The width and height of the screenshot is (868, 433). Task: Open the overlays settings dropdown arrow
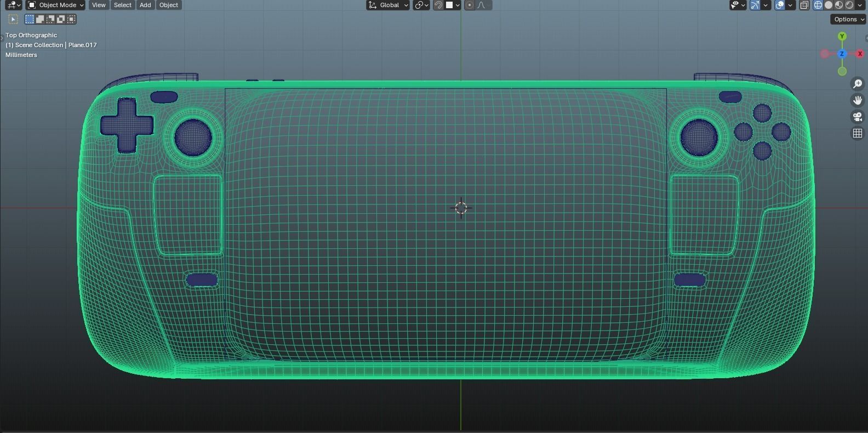(790, 5)
